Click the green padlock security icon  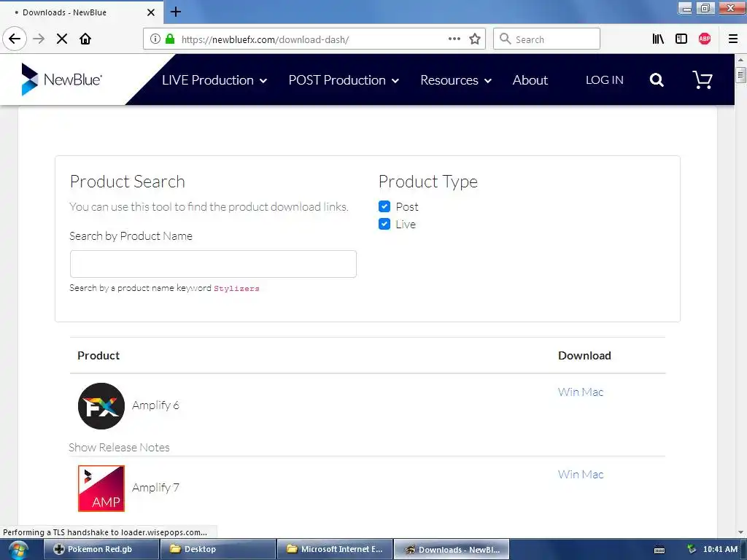point(169,39)
